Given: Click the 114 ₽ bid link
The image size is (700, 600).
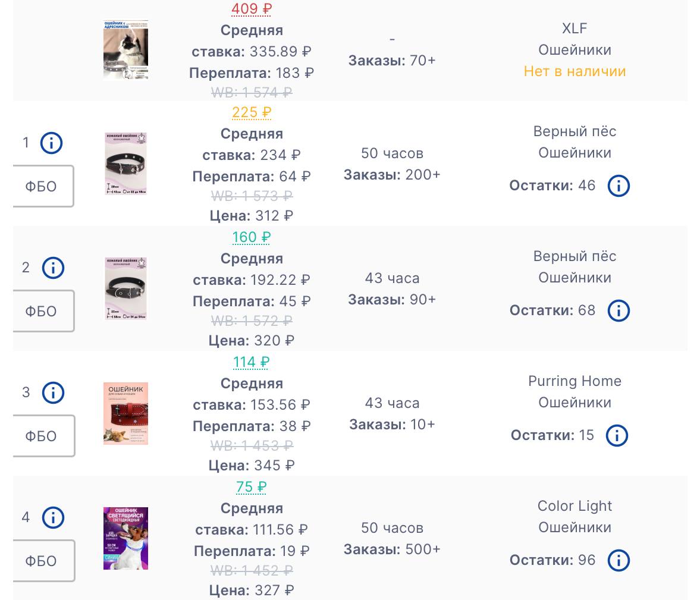Looking at the screenshot, I should point(251,362).
